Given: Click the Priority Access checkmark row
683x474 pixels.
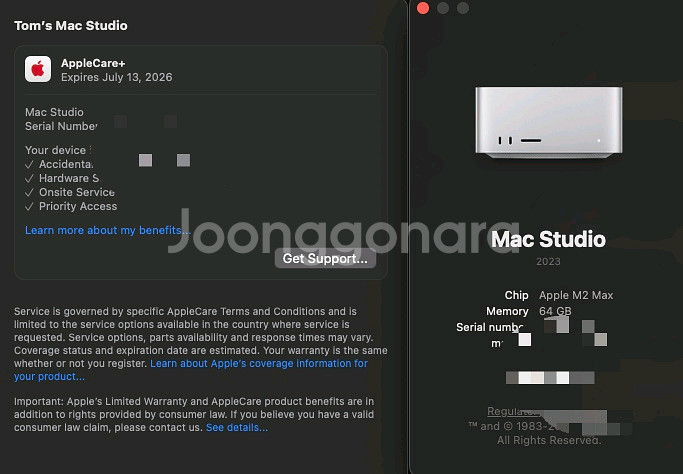Looking at the screenshot, I should [71, 206].
